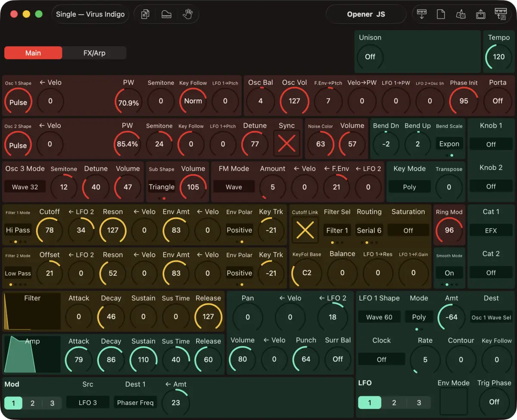Click the share export icon
Image resolution: width=517 pixels, height=420 pixels.
point(480,14)
